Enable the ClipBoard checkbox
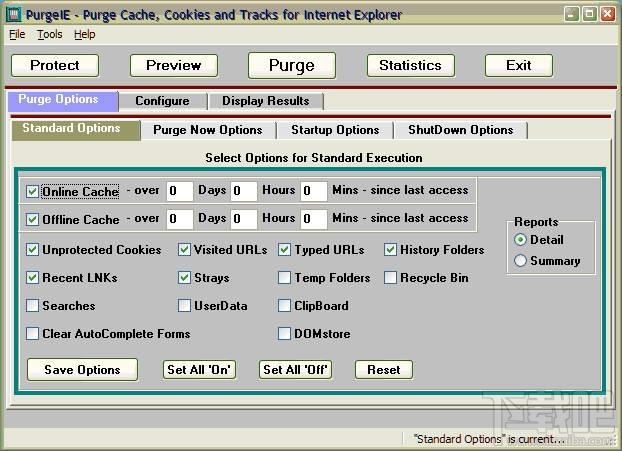 [284, 306]
